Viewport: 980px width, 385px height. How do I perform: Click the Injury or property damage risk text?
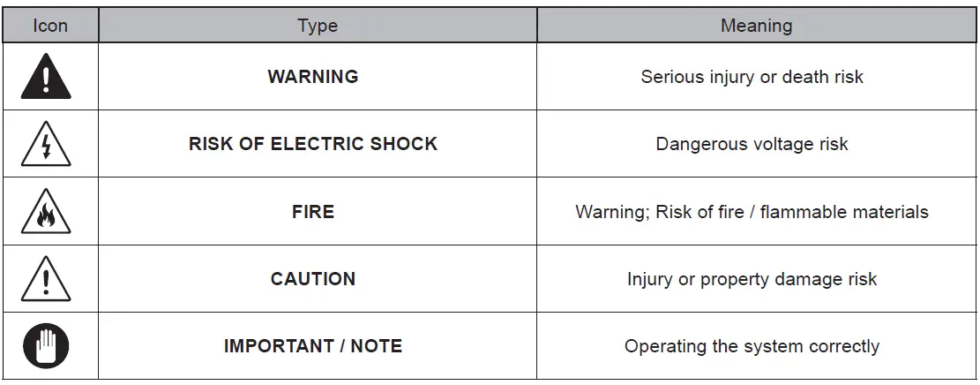click(752, 279)
